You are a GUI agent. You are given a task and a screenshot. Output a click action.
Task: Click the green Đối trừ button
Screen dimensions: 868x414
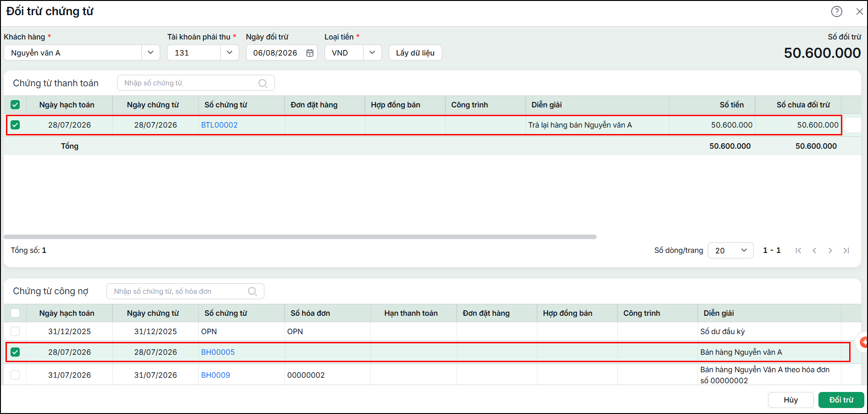coord(841,400)
